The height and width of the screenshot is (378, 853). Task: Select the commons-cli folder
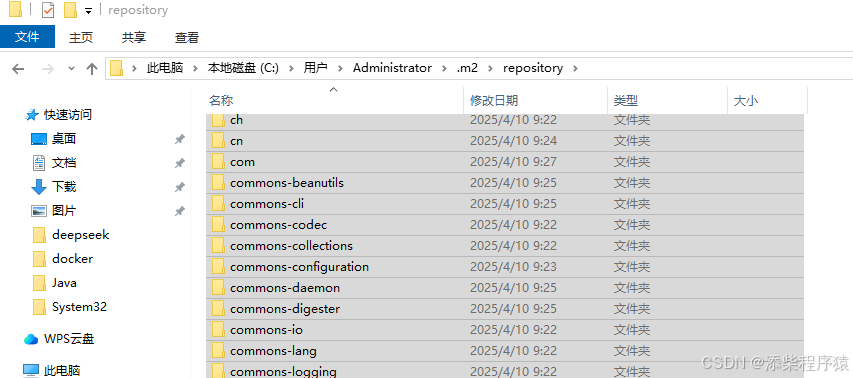(x=504, y=204)
